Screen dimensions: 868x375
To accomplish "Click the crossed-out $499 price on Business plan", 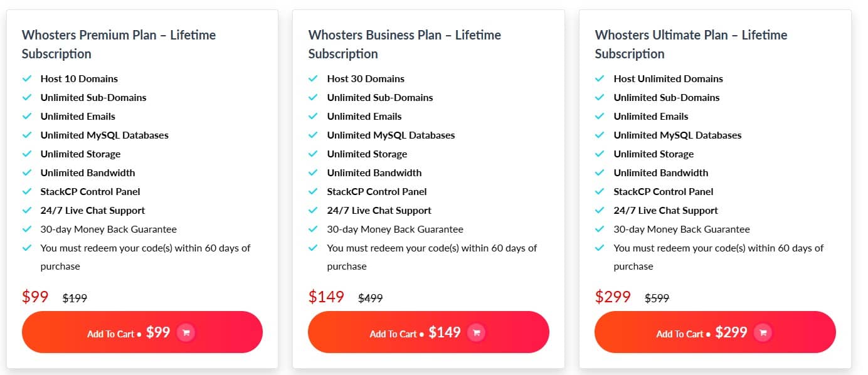I will [371, 298].
